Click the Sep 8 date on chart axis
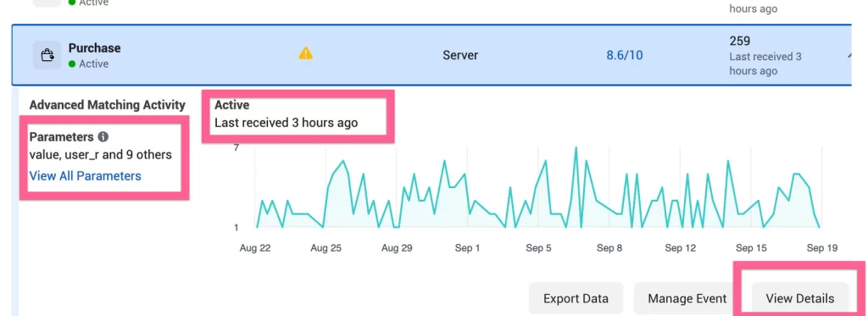 (x=609, y=248)
